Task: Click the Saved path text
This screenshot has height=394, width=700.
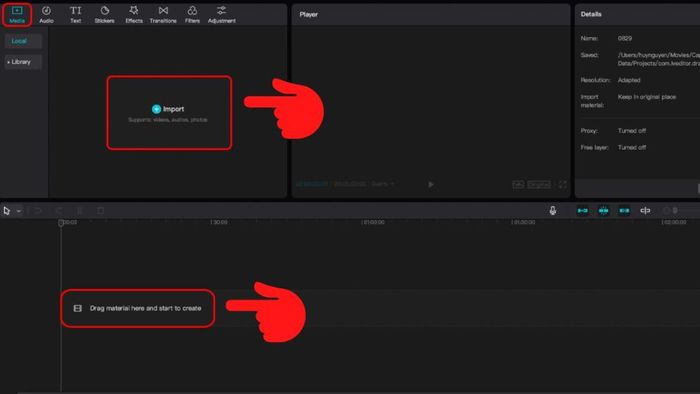Action: (x=659, y=59)
